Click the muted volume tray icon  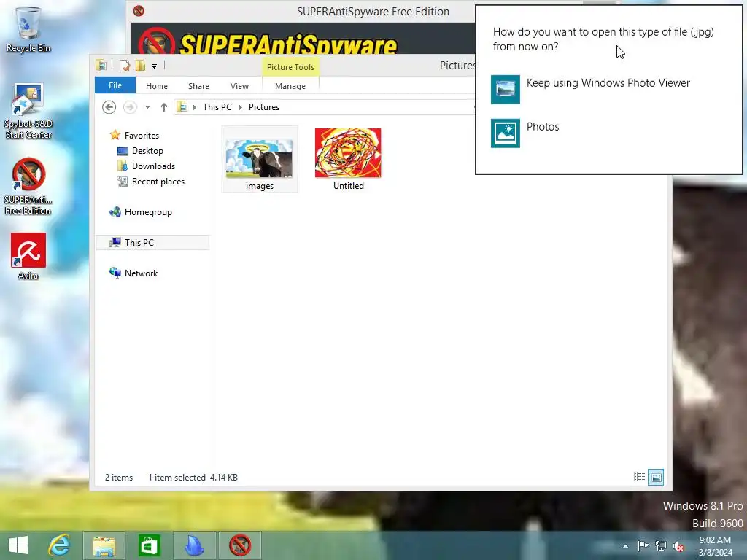[678, 546]
